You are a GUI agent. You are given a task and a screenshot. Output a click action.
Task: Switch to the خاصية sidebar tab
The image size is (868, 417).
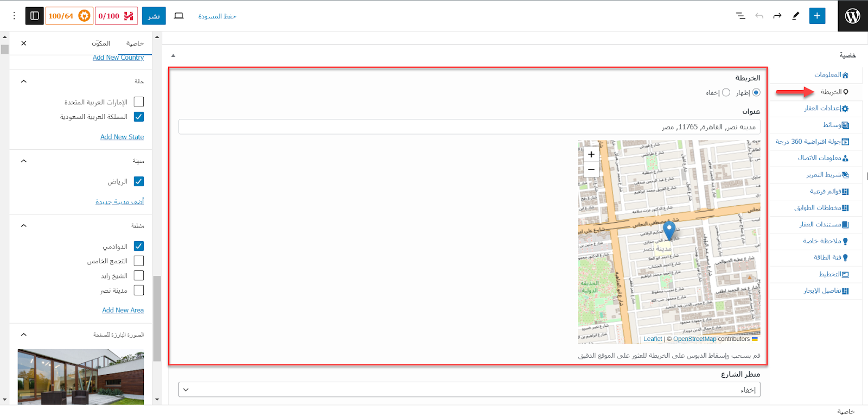tap(135, 43)
